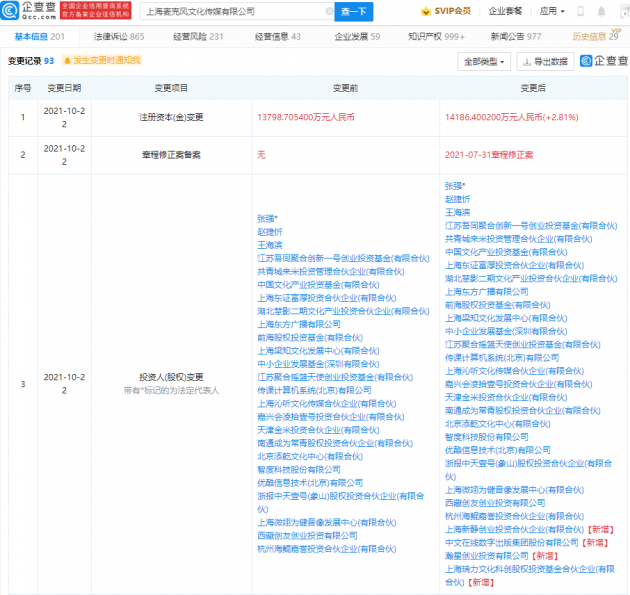This screenshot has width=630, height=595.
Task: Open the 应用 dropdown menu
Action: click(552, 11)
